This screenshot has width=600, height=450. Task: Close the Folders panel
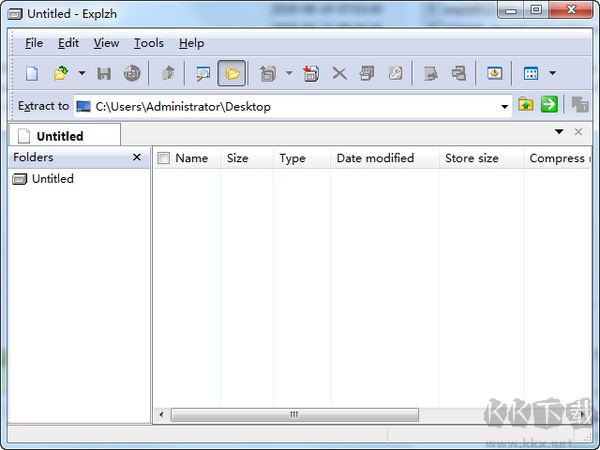tap(137, 158)
